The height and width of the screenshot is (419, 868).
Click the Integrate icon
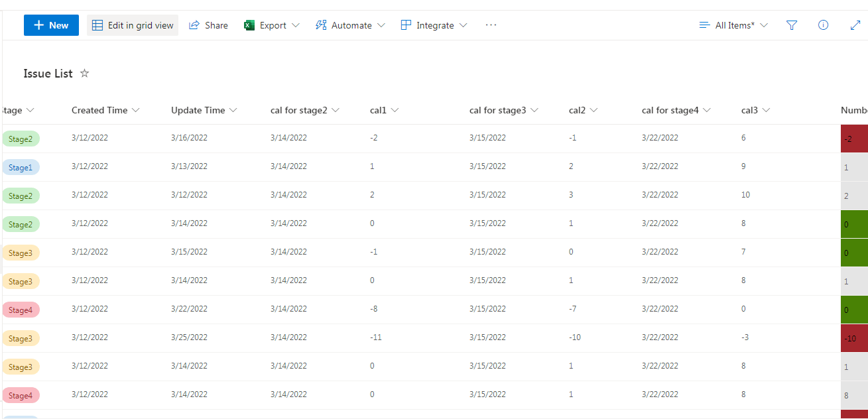[406, 25]
